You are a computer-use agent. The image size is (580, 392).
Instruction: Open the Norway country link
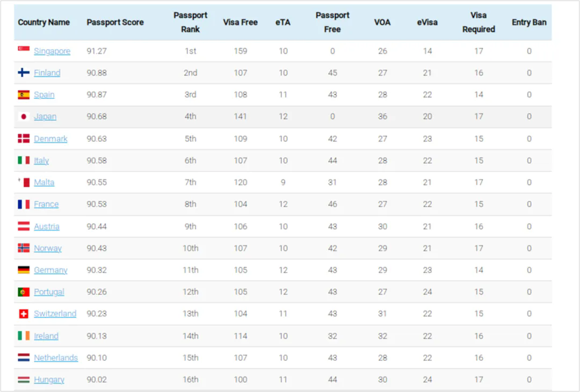coord(48,248)
